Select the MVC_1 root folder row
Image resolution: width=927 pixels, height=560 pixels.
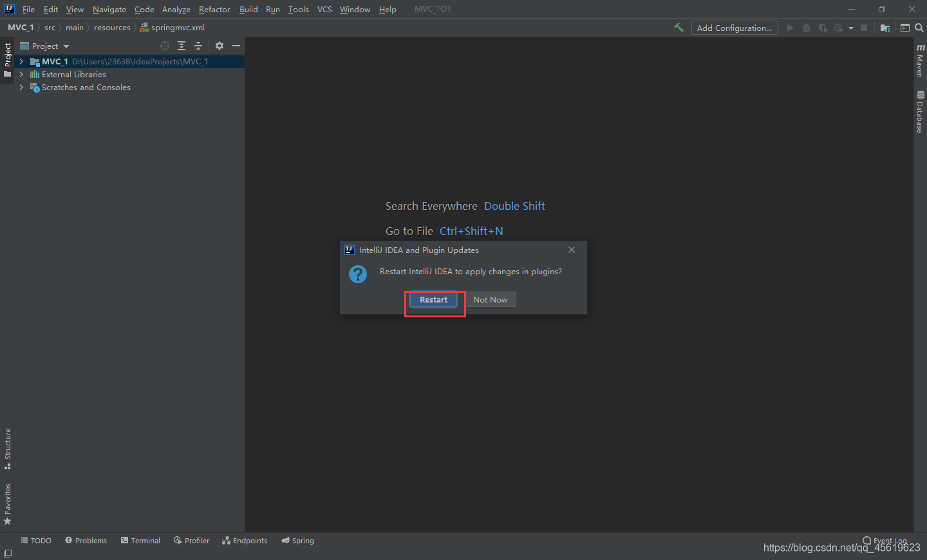coord(129,62)
